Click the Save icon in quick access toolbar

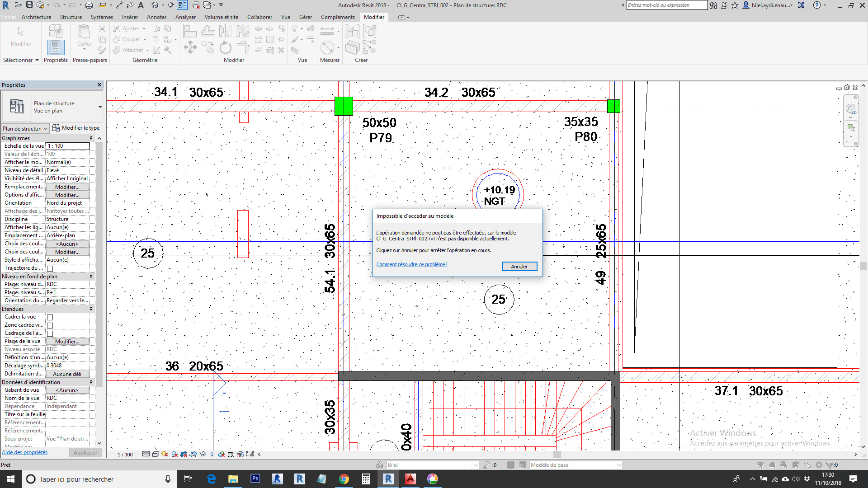(x=29, y=5)
